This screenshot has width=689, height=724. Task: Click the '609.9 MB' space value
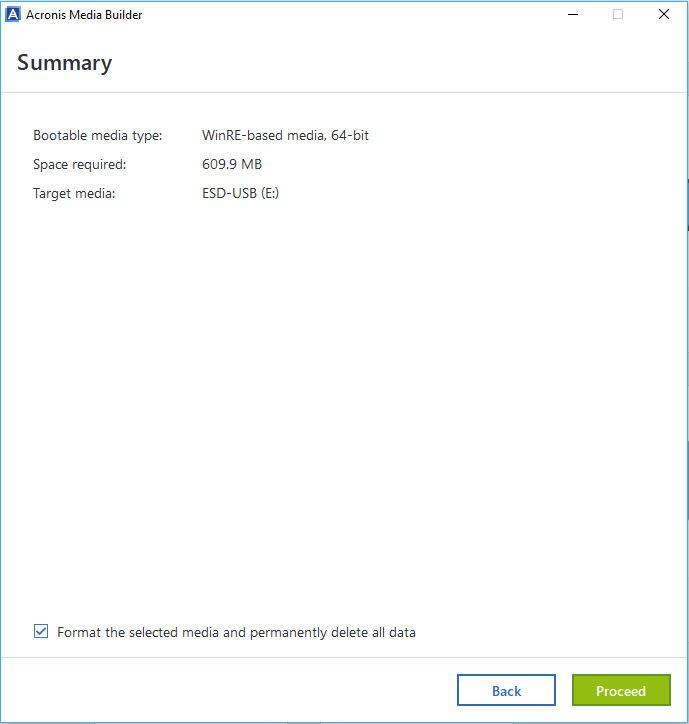pyautogui.click(x=232, y=165)
